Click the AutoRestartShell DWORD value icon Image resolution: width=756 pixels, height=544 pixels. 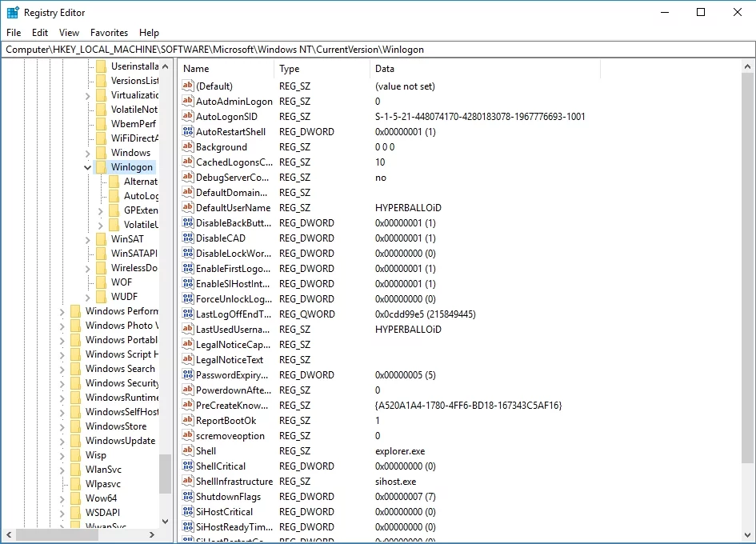(x=188, y=132)
